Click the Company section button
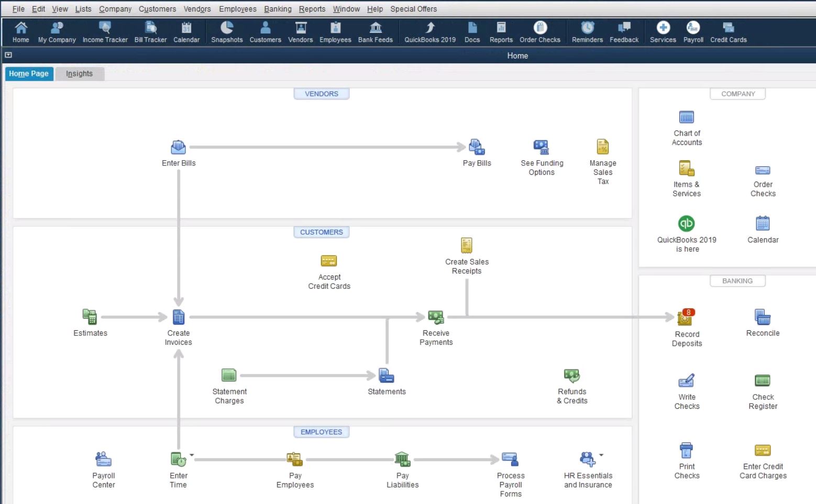Viewport: 816px width, 504px height. coord(737,94)
